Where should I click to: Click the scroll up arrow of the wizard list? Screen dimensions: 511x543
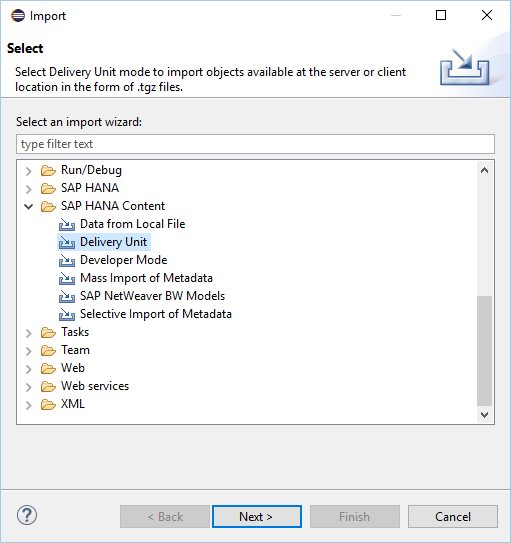pos(484,170)
